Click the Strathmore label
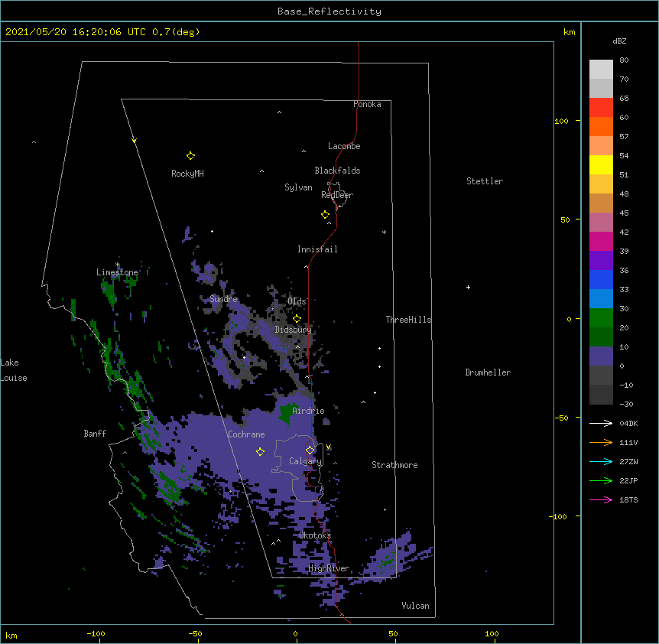The width and height of the screenshot is (659, 644). [394, 465]
